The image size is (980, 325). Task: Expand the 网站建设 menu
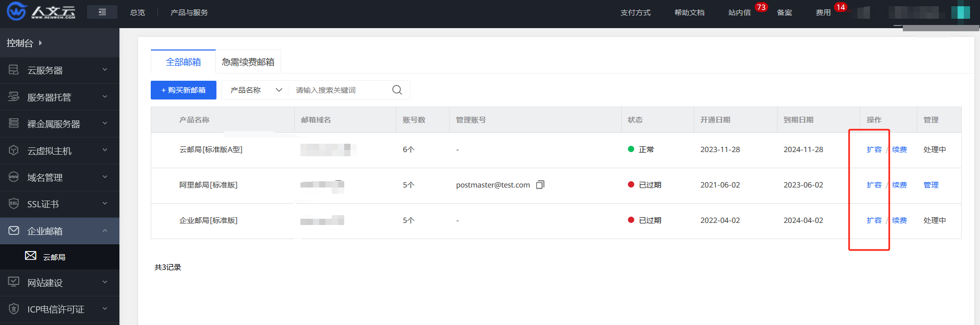105,282
